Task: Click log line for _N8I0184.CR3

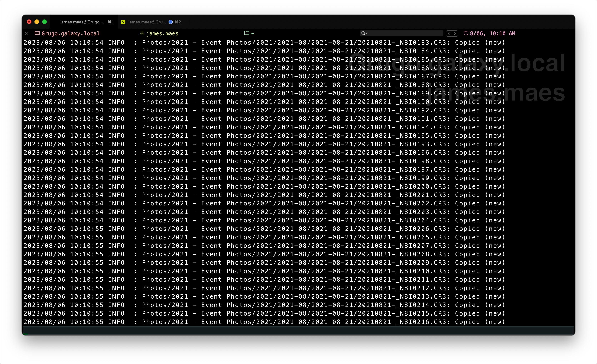Action: (x=264, y=51)
